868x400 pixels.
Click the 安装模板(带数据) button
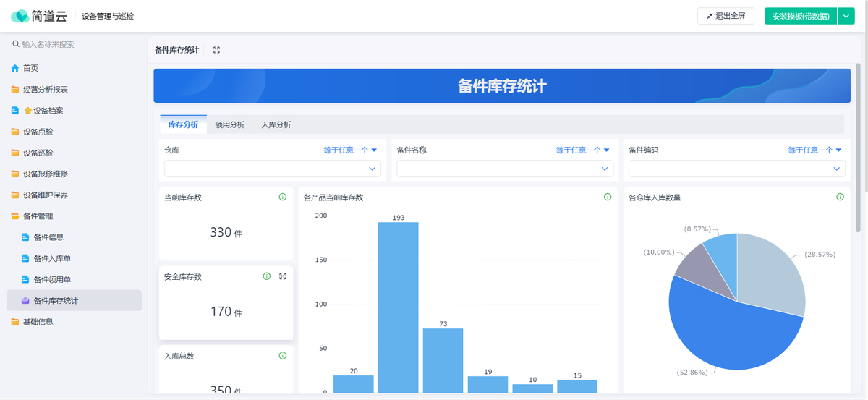pos(800,16)
